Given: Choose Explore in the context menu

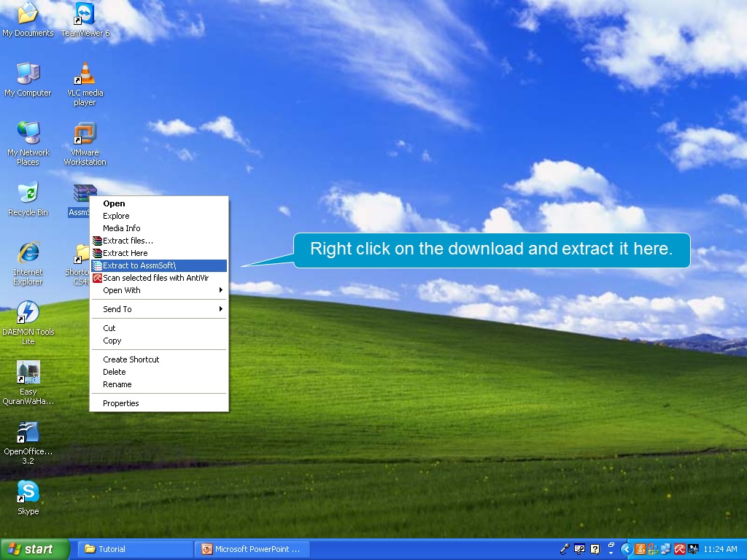Looking at the screenshot, I should point(159,216).
